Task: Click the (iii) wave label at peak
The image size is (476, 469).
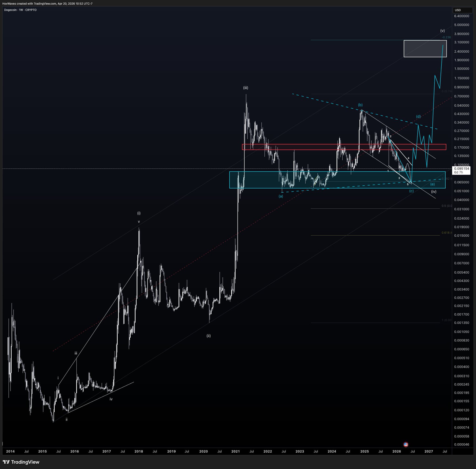Action: (246, 88)
